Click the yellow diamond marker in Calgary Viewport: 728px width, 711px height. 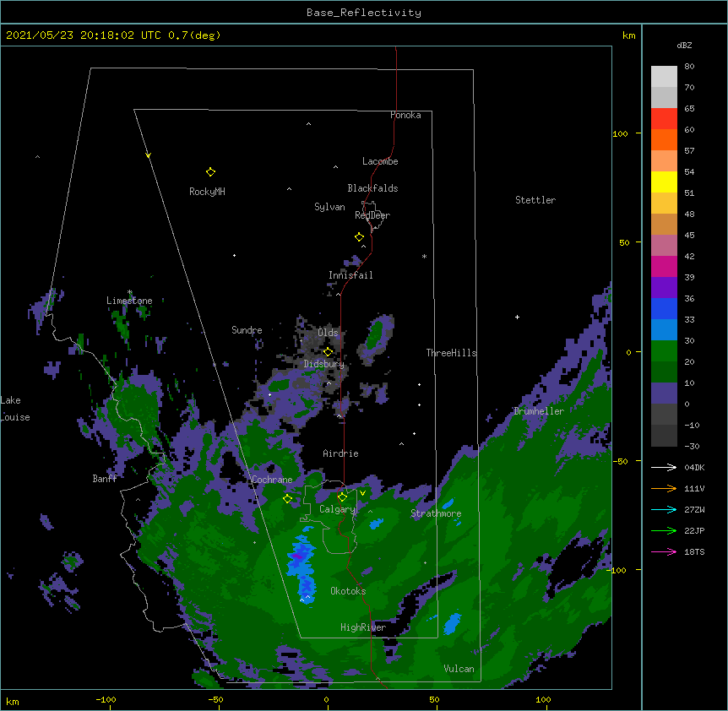[342, 497]
